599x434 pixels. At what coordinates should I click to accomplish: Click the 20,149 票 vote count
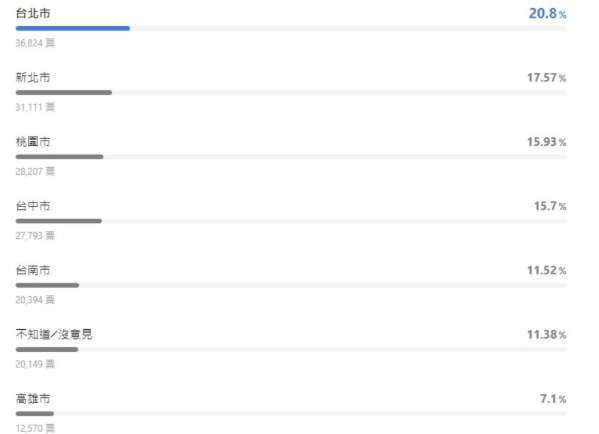pos(35,364)
